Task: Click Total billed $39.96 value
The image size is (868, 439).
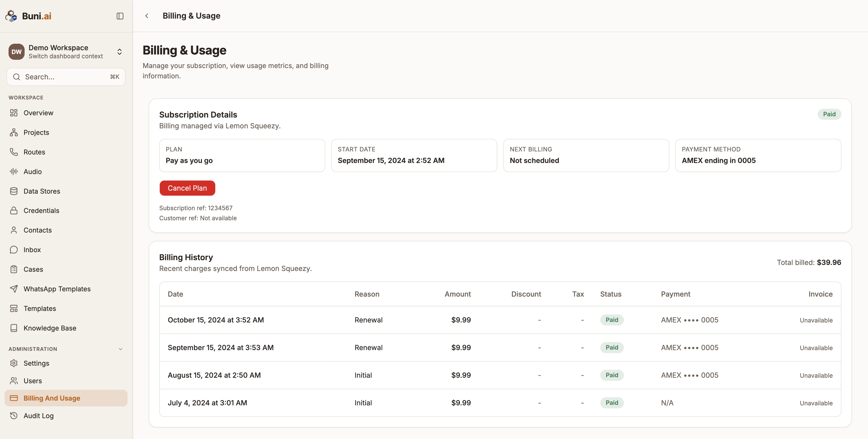Action: coord(829,262)
